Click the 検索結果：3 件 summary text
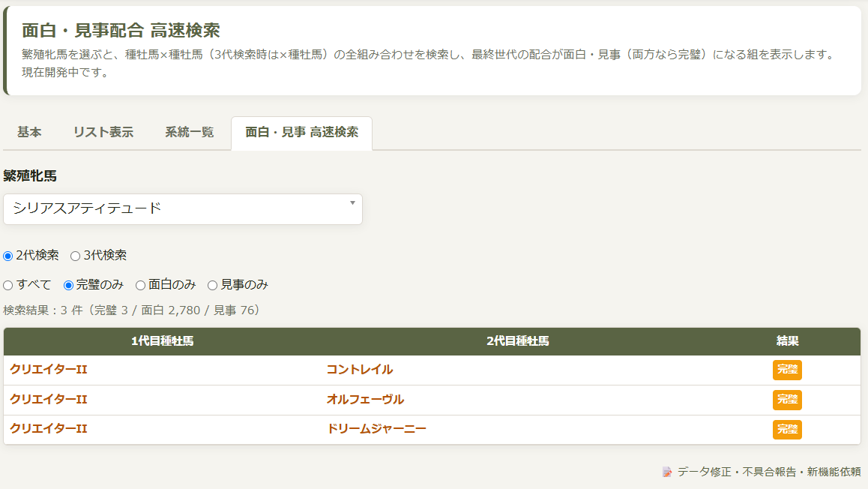This screenshot has width=868, height=489. click(x=131, y=310)
